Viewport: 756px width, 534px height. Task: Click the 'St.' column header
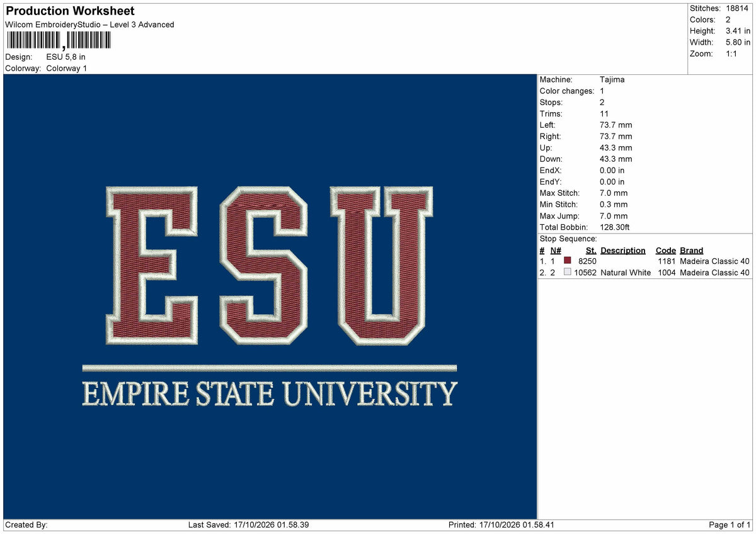tap(591, 251)
